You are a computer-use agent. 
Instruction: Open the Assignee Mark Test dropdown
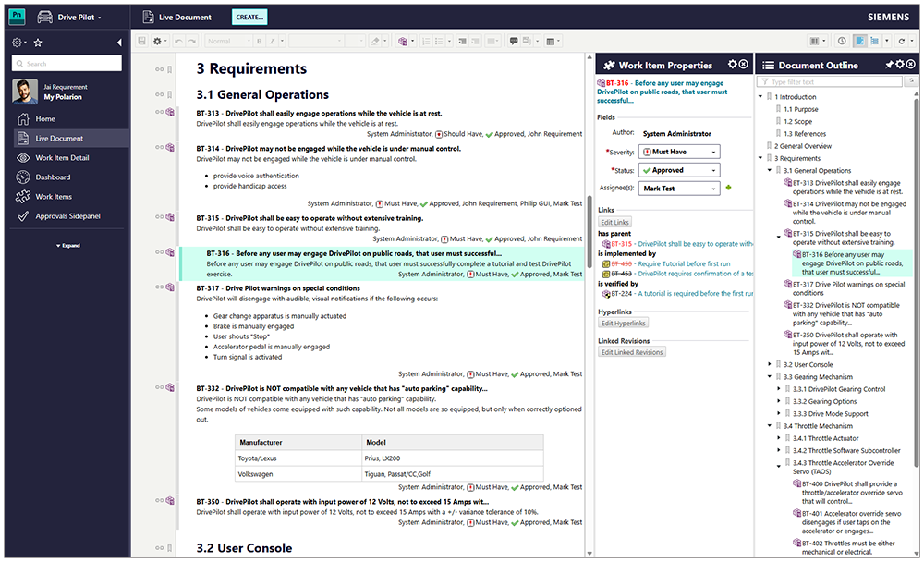coord(679,189)
